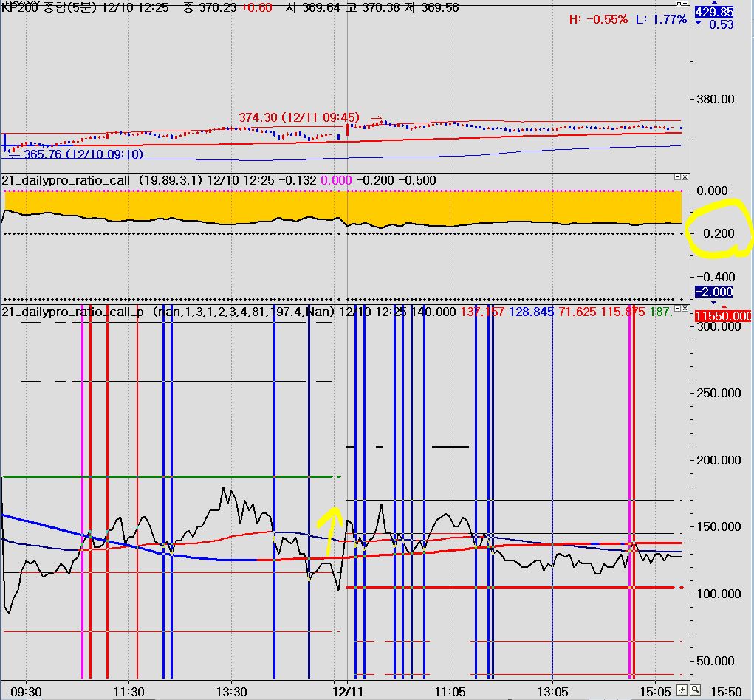Viewport: 754px width, 700px height.
Task: Close the 21_dailypro_ratio_call indicator panel
Action: [685, 177]
